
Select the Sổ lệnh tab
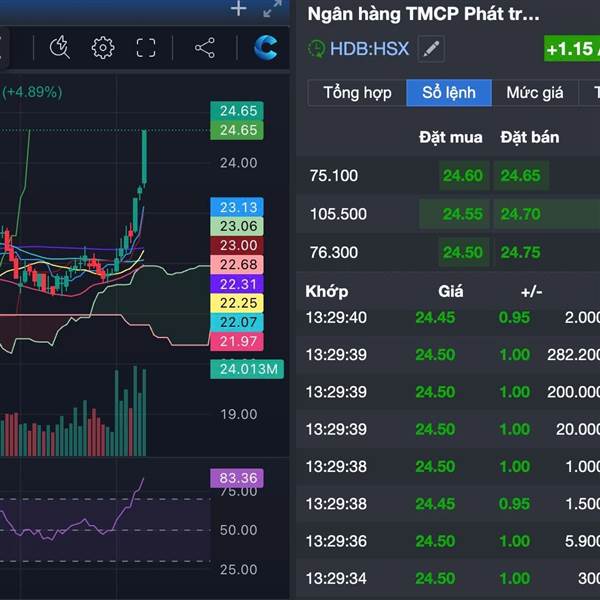[449, 93]
